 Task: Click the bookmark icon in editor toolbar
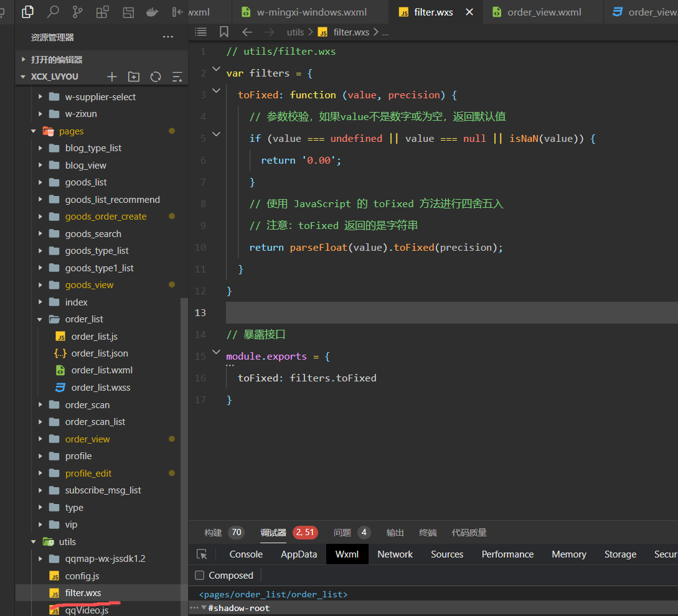[x=224, y=32]
